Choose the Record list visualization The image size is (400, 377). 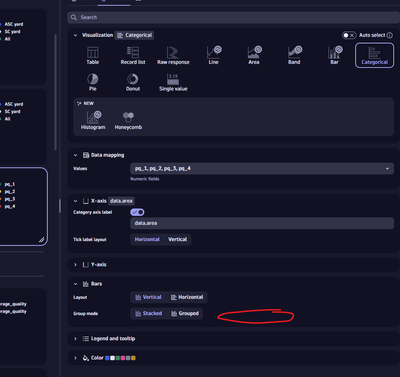click(133, 55)
